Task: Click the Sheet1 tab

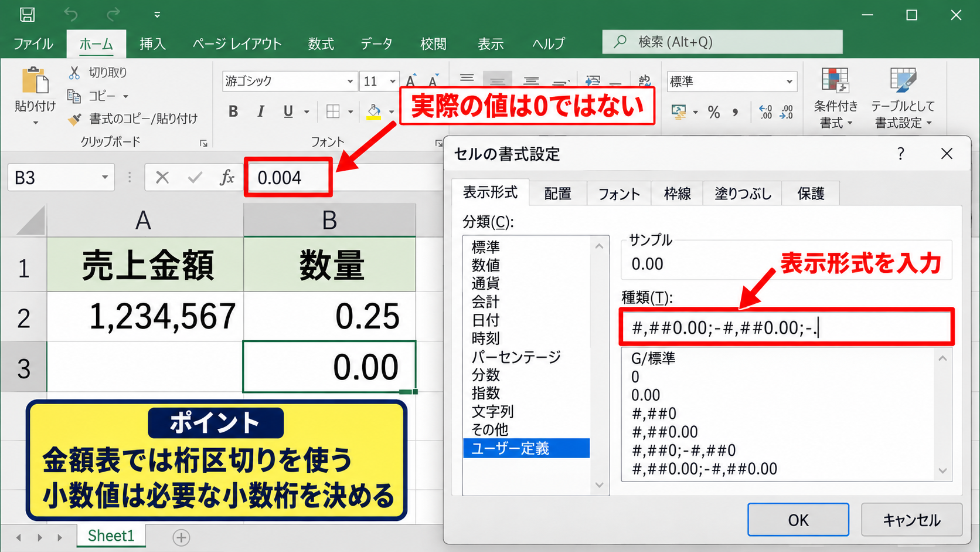Action: click(111, 536)
